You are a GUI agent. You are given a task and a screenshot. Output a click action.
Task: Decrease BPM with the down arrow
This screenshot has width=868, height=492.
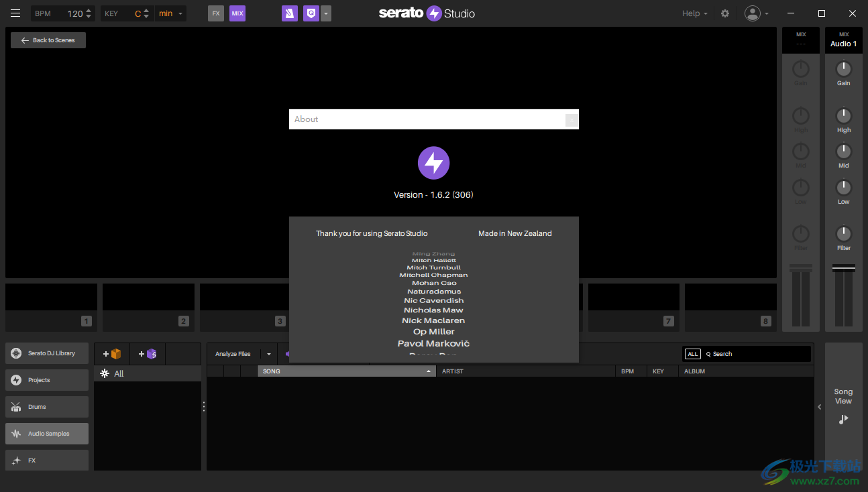click(89, 17)
